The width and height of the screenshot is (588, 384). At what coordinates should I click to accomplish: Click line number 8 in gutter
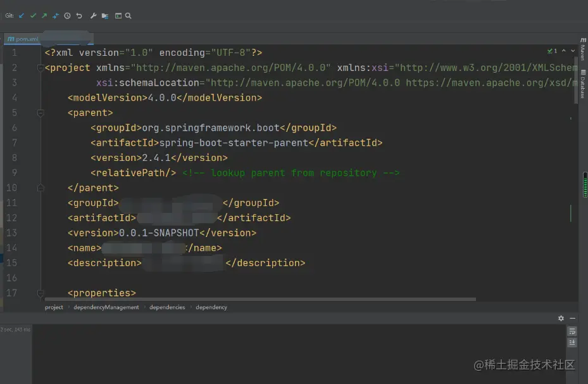pyautogui.click(x=15, y=158)
